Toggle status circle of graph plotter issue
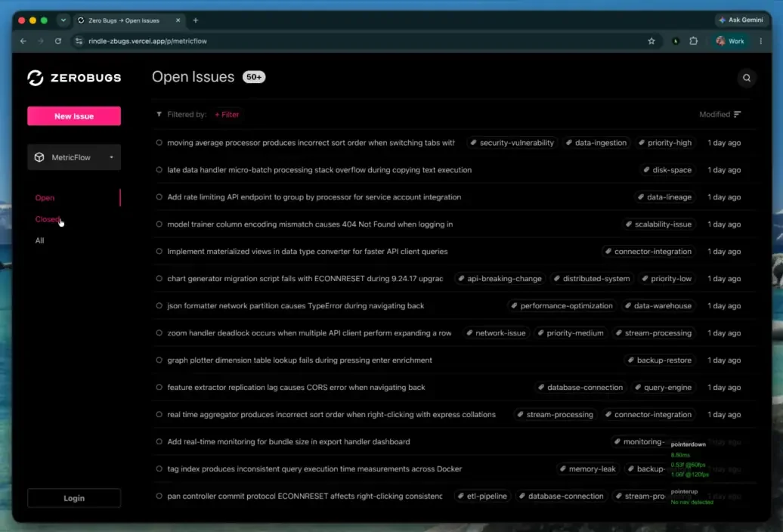783x532 pixels. point(159,360)
